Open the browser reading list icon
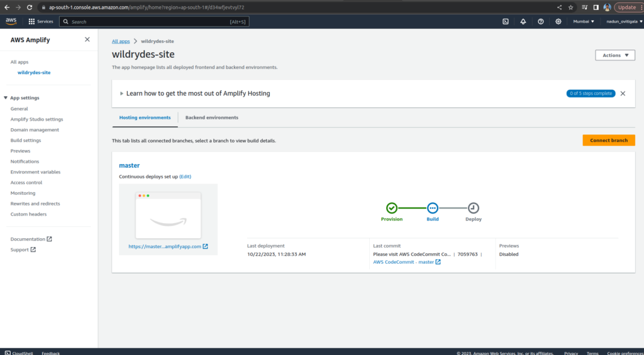Image resolution: width=644 pixels, height=355 pixels. click(584, 8)
